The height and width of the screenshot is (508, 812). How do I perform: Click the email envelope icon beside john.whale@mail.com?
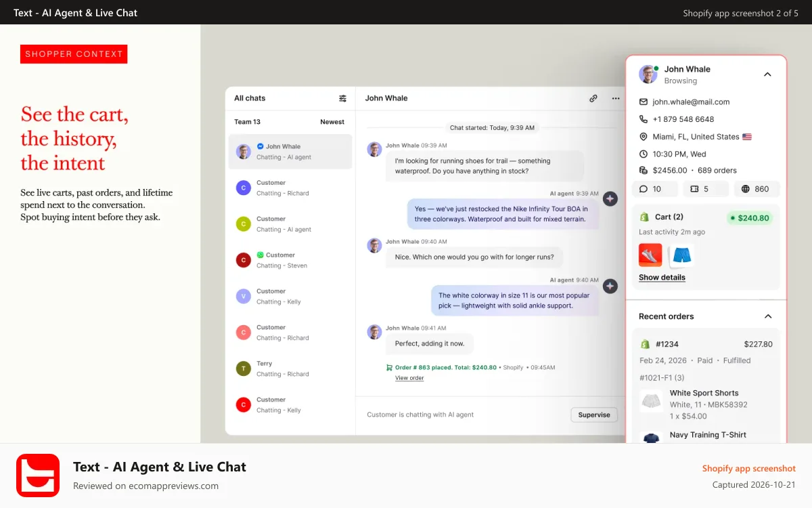tap(644, 102)
